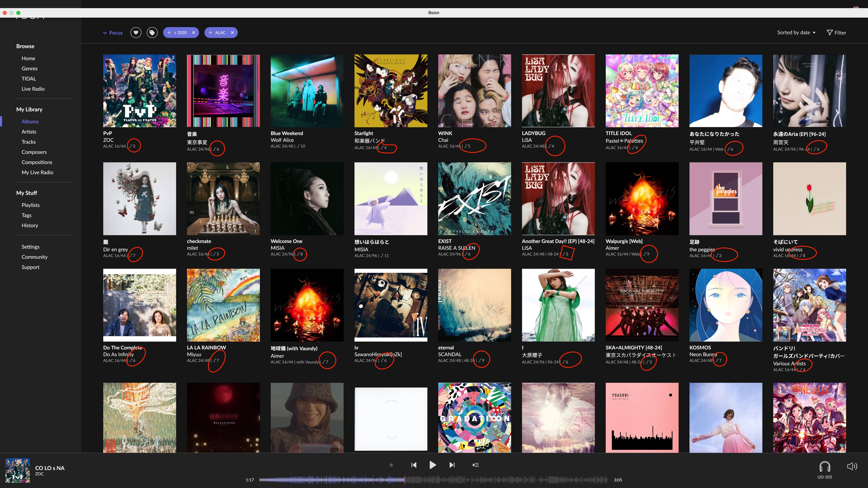Viewport: 868px width, 488px height.
Task: Toggle the tag focus filter icon
Action: click(152, 33)
